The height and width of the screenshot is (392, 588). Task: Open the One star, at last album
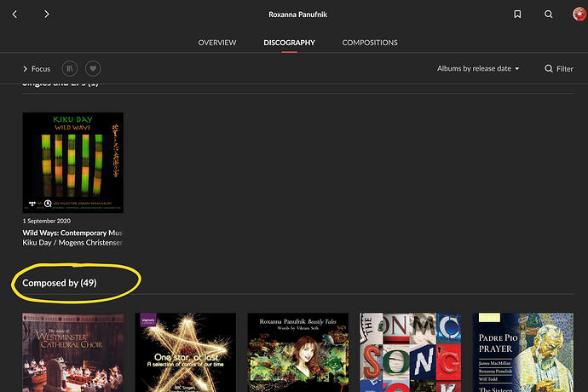[186, 353]
